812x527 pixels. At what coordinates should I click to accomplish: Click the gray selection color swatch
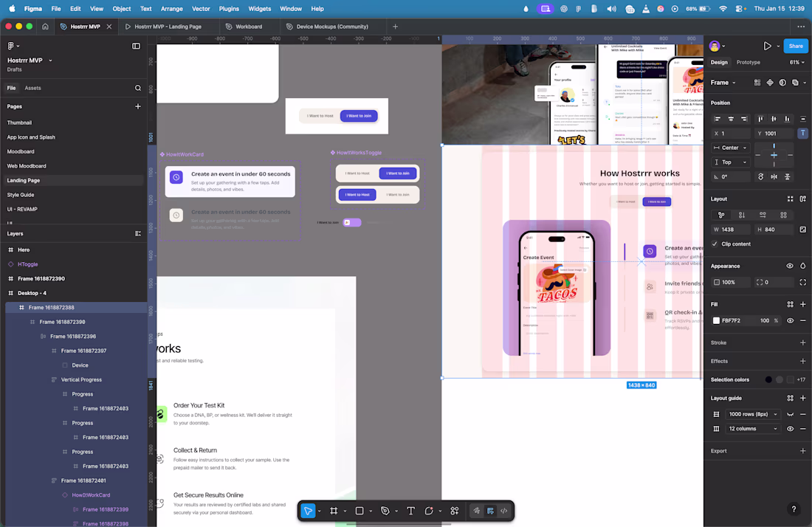780,379
